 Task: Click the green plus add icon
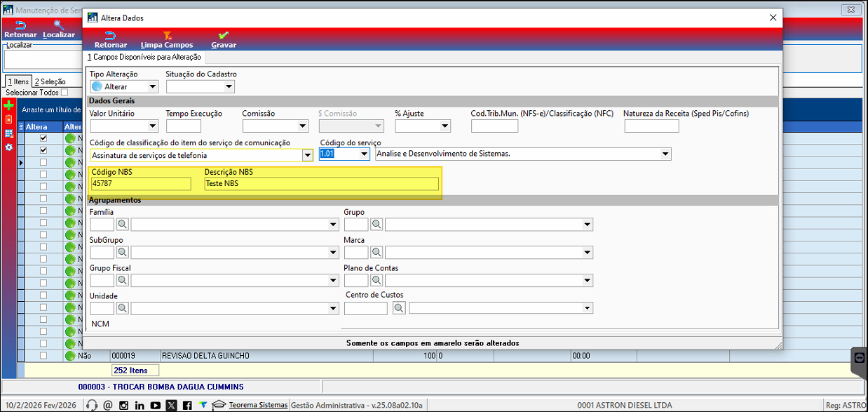click(x=8, y=106)
